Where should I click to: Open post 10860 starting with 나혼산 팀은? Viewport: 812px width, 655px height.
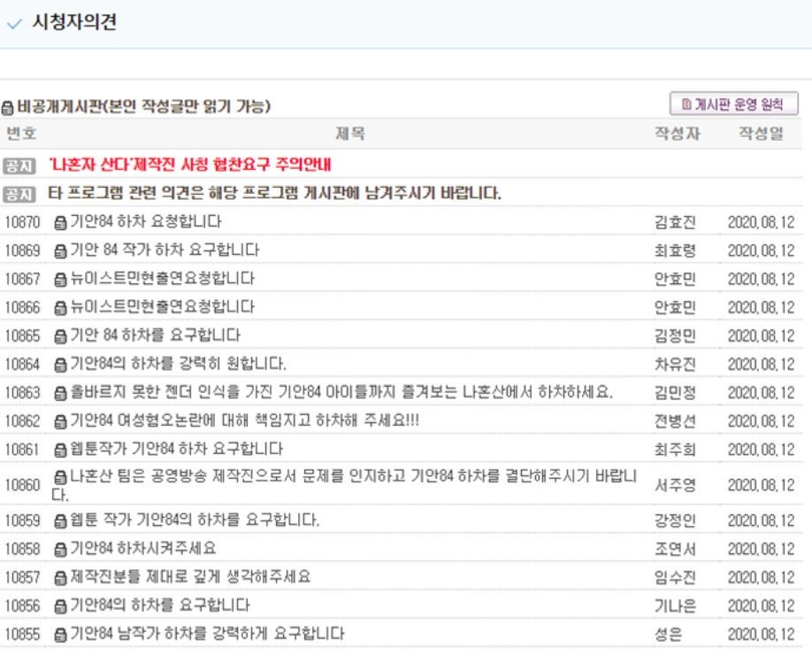(345, 478)
